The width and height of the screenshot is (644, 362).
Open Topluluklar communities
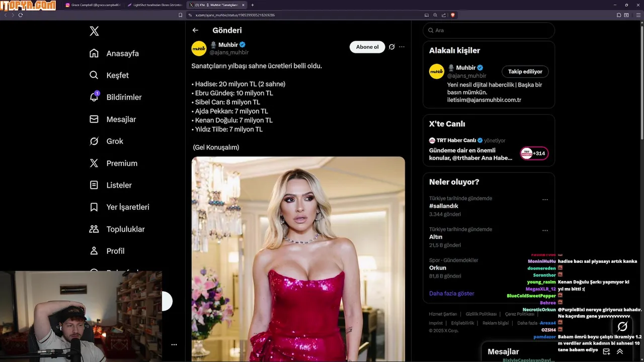[x=117, y=229]
